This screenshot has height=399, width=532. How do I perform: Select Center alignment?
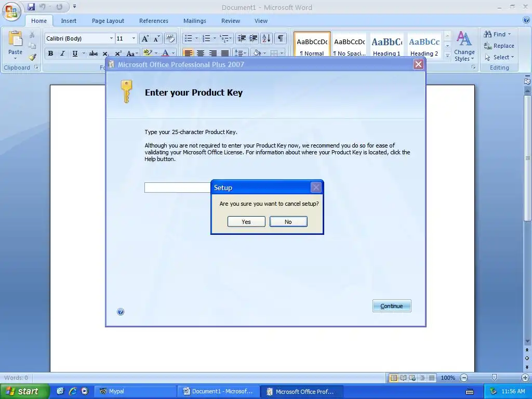click(201, 54)
